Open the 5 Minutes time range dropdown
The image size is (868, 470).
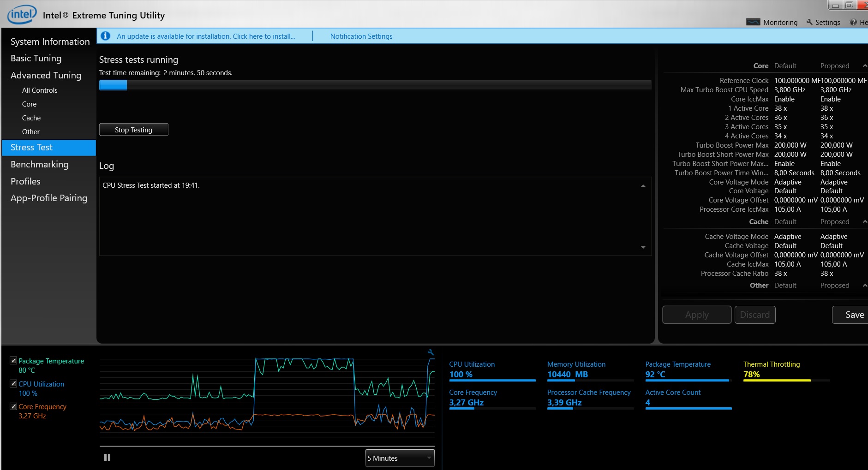(x=400, y=458)
